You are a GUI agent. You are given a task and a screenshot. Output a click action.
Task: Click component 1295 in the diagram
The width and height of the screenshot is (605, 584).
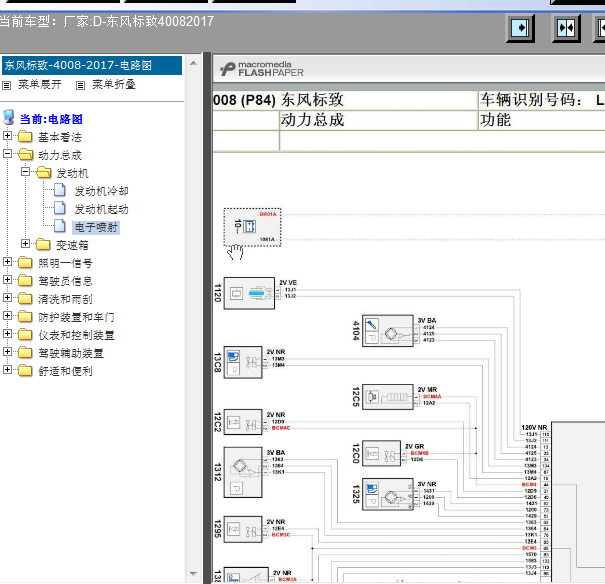(243, 529)
